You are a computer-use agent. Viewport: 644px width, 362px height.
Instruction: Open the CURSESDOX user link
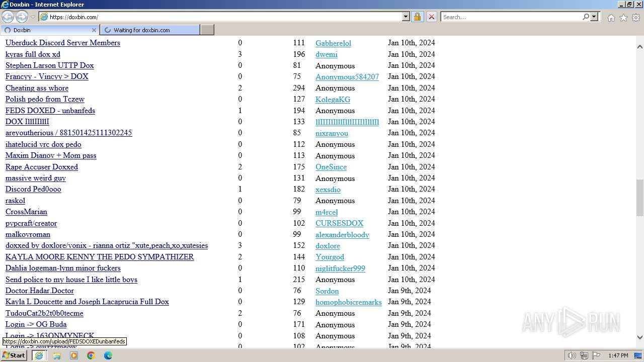click(x=339, y=223)
